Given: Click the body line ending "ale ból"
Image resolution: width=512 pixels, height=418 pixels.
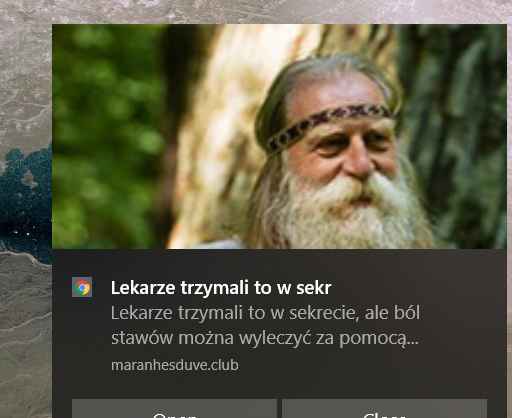Looking at the screenshot, I should click(265, 313).
